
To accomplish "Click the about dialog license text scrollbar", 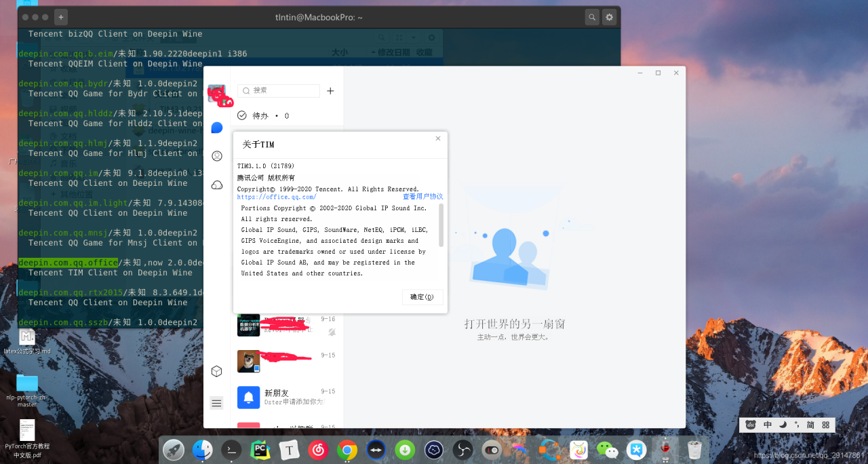I will point(441,225).
